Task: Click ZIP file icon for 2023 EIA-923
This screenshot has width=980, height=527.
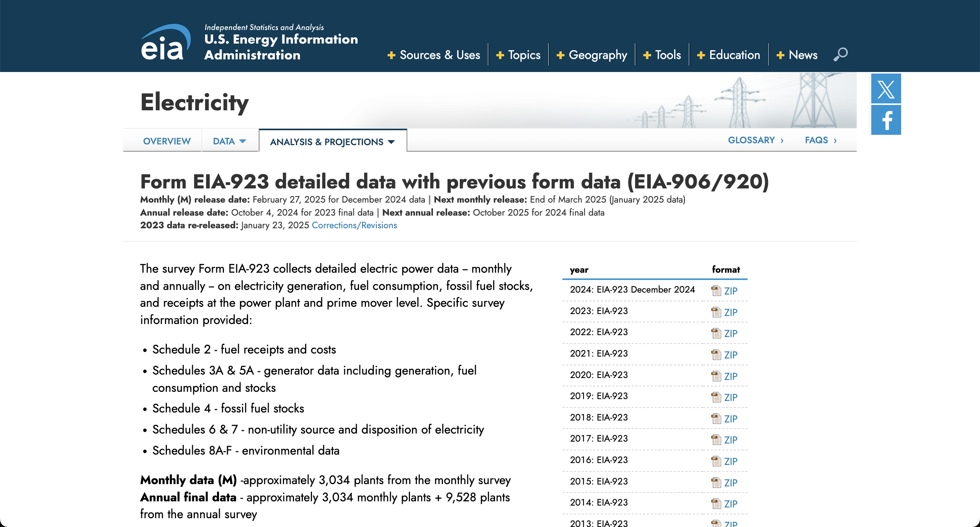Action: tap(716, 312)
